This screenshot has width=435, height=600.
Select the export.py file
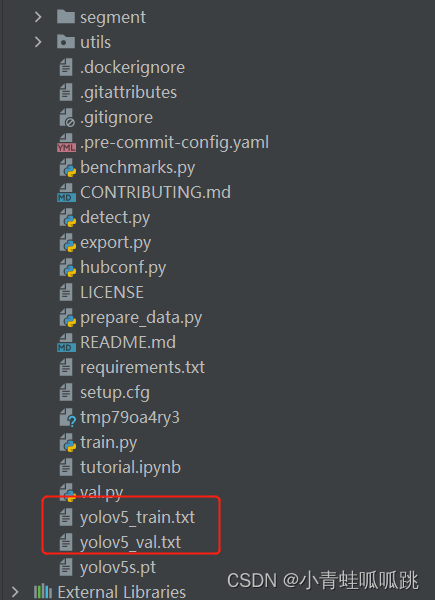[116, 243]
